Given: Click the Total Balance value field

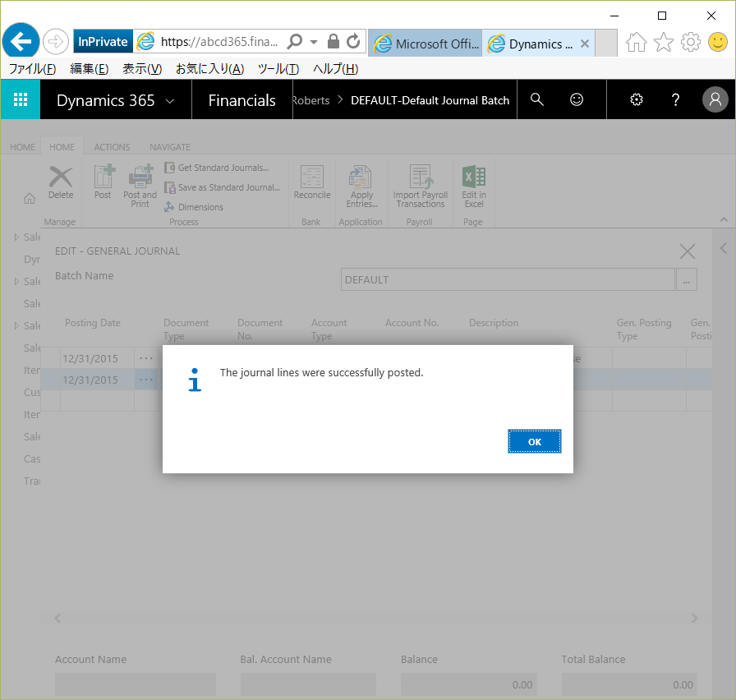Looking at the screenshot, I should point(629,684).
